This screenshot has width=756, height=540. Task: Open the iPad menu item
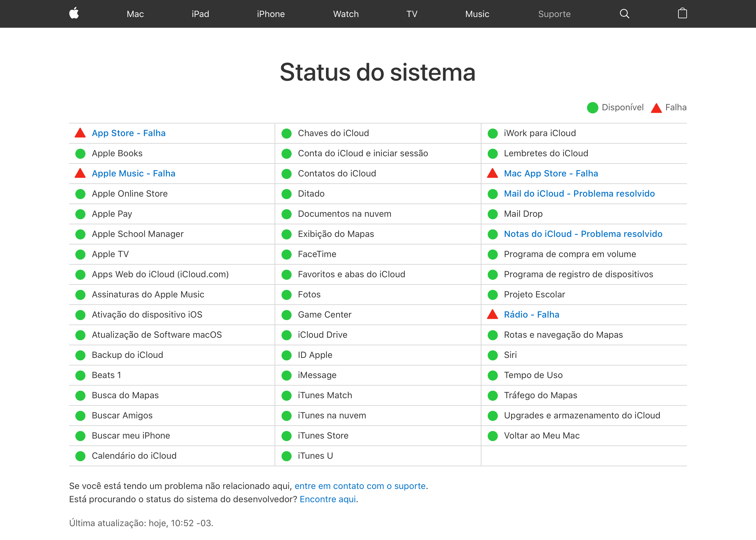click(x=200, y=14)
